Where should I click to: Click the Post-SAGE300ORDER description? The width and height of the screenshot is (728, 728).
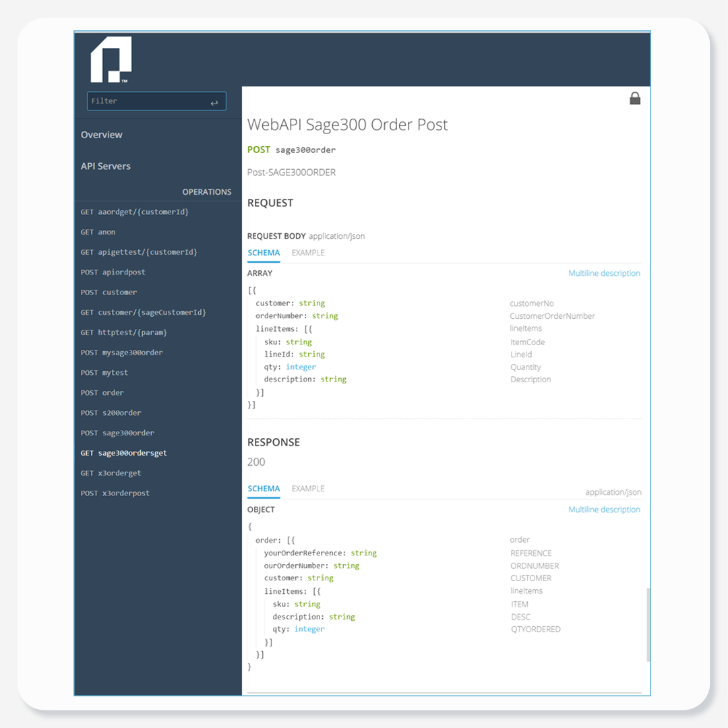click(x=291, y=173)
